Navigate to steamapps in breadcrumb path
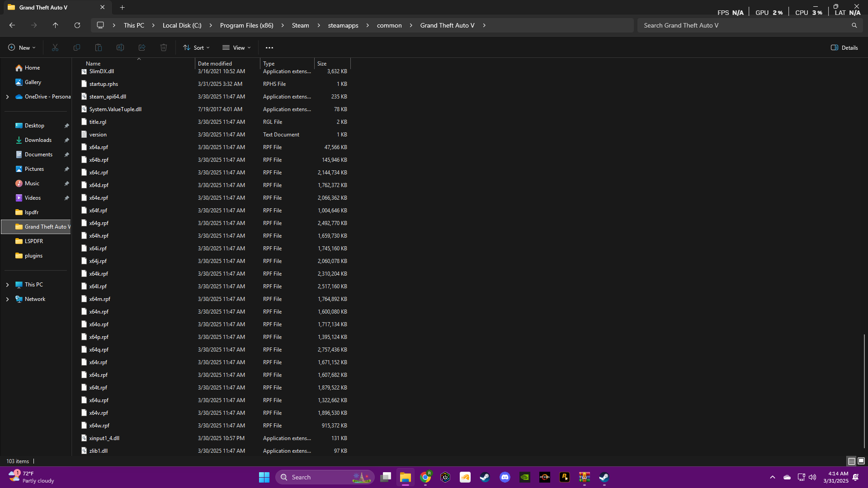Viewport: 868px width, 488px height. pos(343,25)
